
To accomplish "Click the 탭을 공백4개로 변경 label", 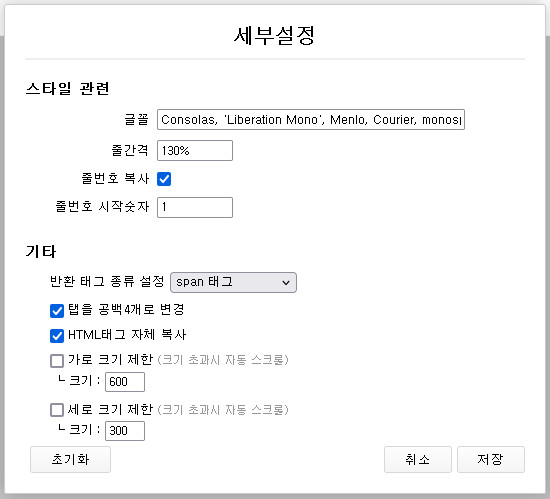I will pyautogui.click(x=126, y=310).
